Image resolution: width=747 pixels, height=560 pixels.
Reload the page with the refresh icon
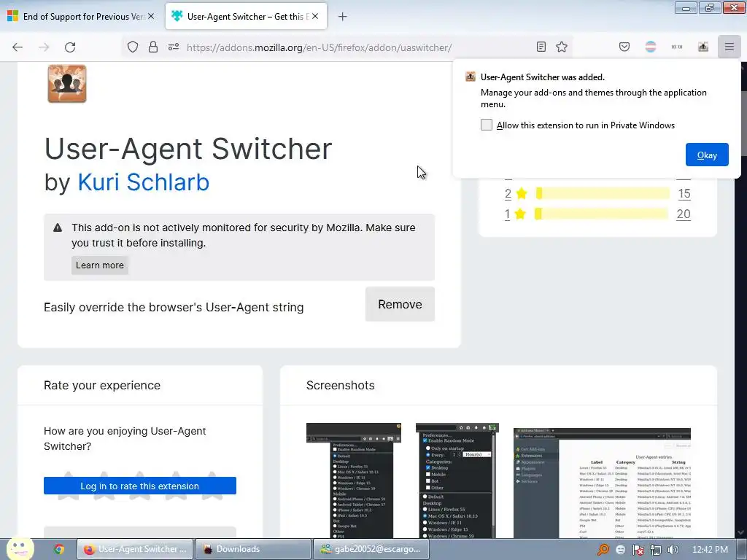(70, 47)
